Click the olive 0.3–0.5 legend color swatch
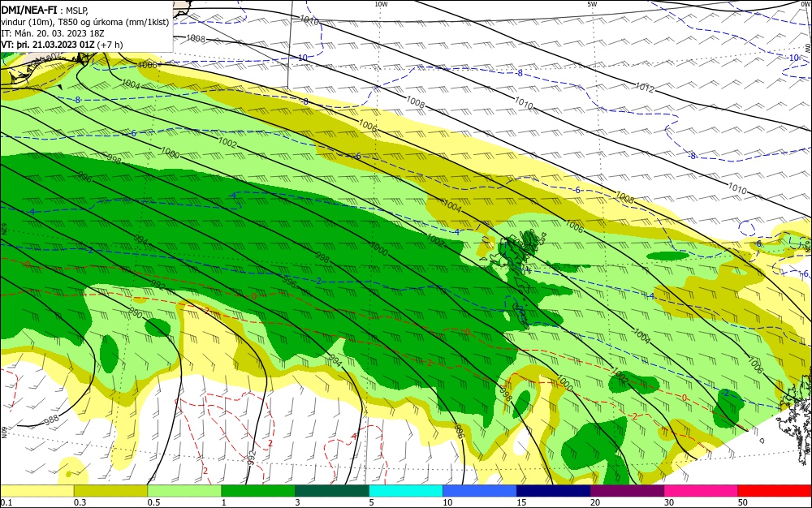 pyautogui.click(x=110, y=491)
